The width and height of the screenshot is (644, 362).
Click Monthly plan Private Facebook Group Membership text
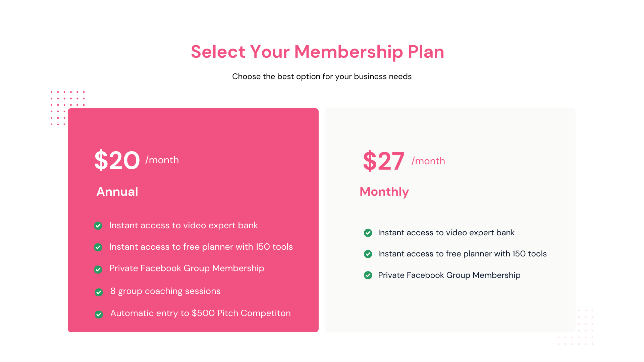[449, 275]
